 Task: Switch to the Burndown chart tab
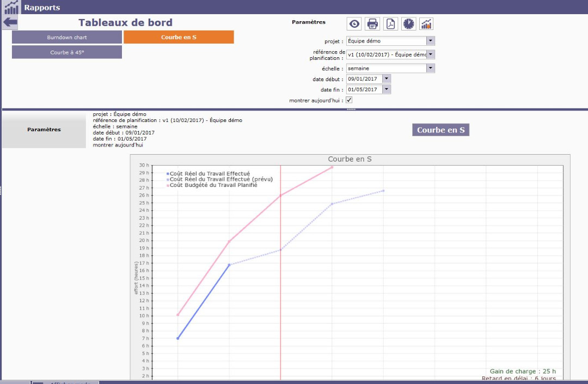[x=67, y=37]
